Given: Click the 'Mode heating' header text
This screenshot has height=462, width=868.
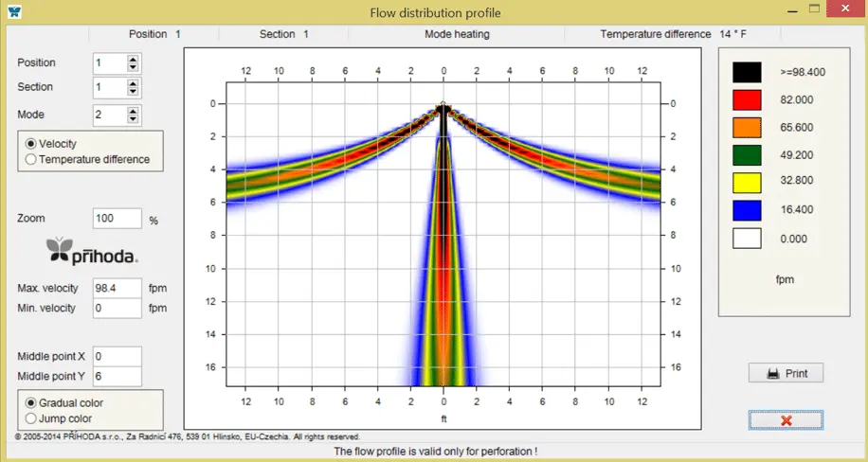Looking at the screenshot, I should pyautogui.click(x=457, y=34).
